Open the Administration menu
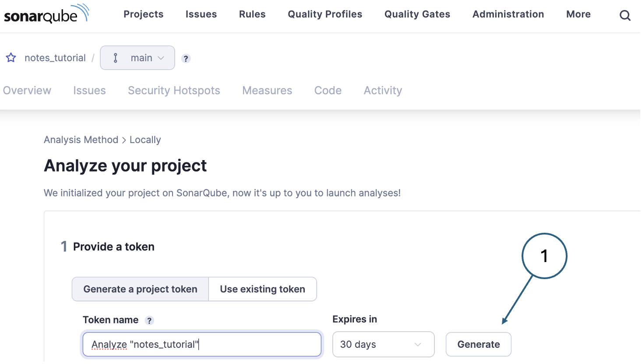642x364 pixels. click(508, 14)
